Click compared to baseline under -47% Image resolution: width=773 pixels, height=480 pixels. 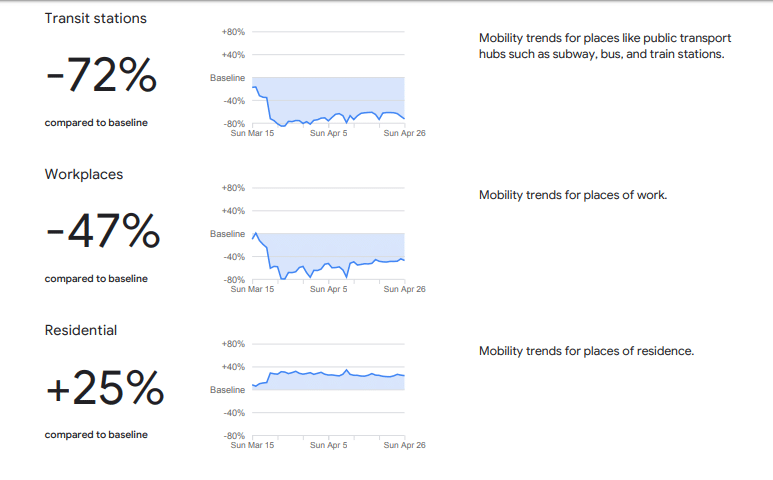click(96, 278)
